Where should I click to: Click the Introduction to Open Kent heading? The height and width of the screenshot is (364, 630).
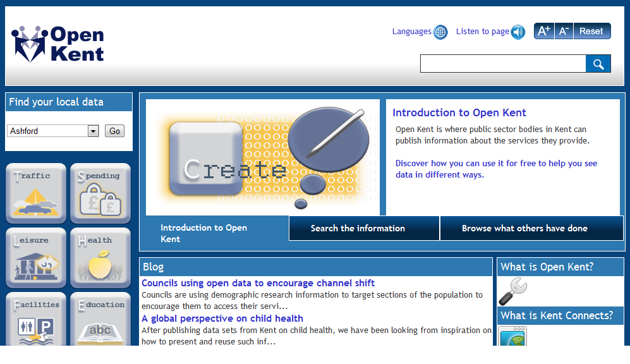[x=459, y=113]
